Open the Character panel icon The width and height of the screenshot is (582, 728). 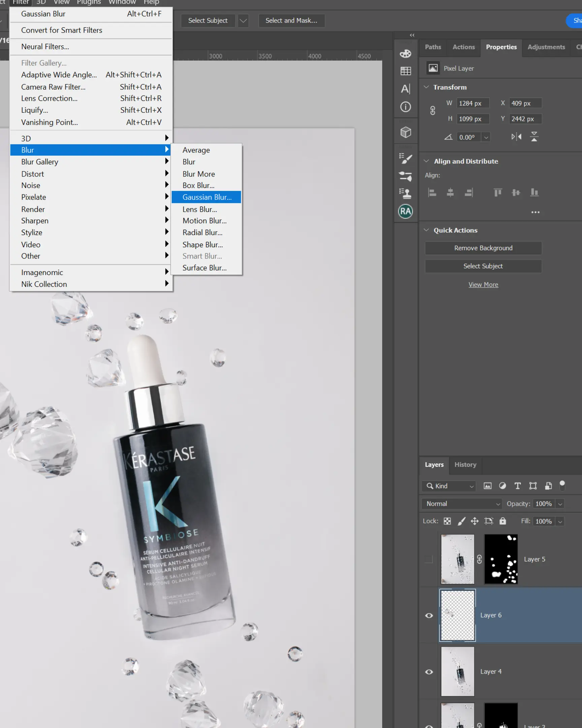pos(406,89)
